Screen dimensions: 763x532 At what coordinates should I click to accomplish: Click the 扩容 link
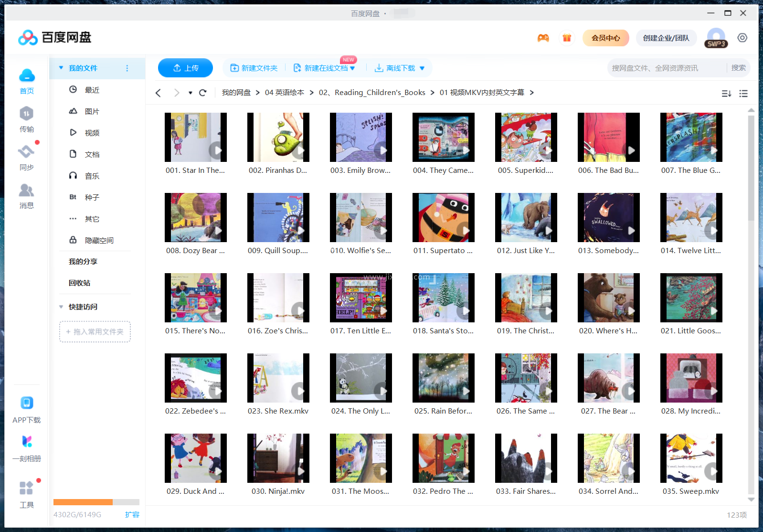tap(132, 514)
